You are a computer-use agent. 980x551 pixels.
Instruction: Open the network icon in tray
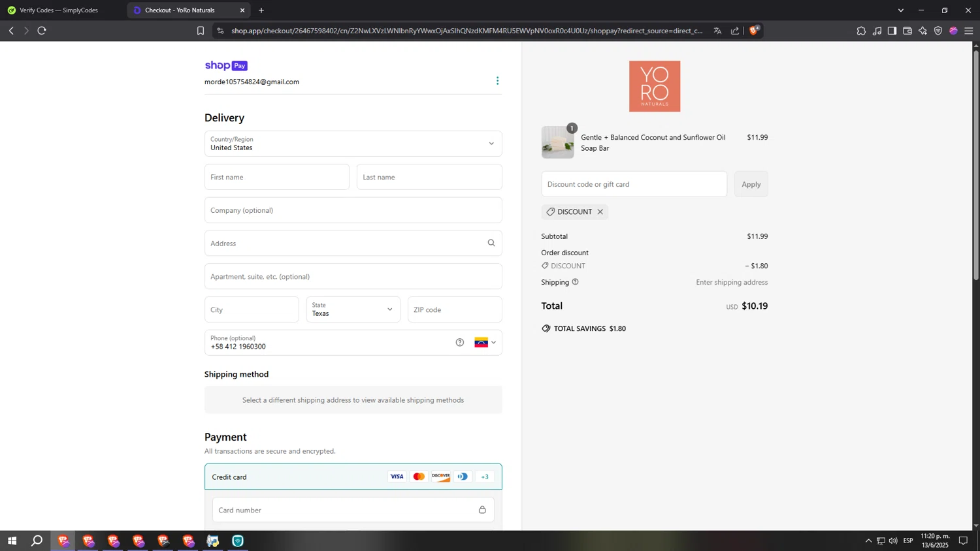point(881,541)
